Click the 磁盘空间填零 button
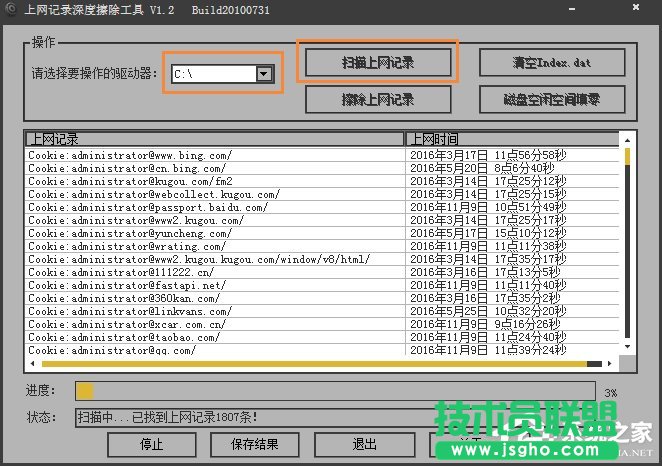Screen dimensions: 662x466 pyautogui.click(x=552, y=99)
